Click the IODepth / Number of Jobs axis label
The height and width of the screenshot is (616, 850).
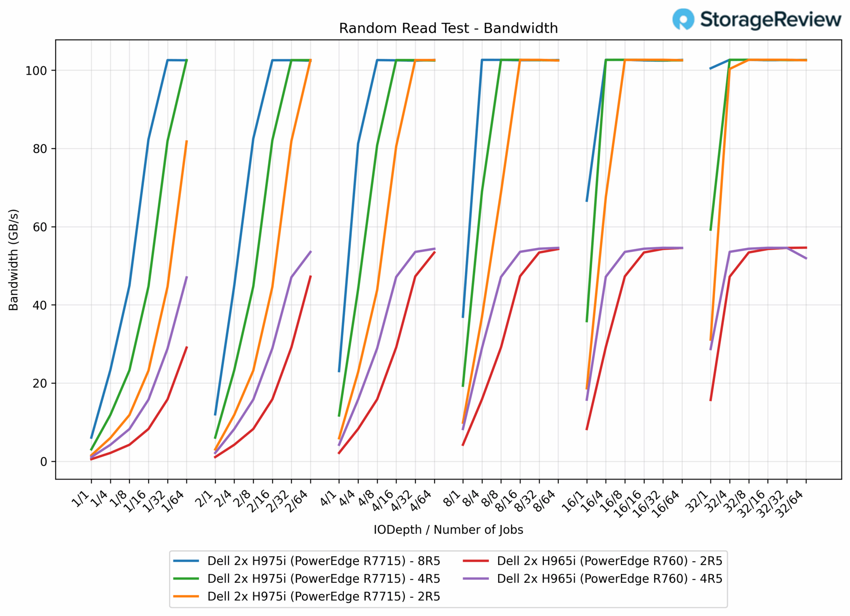click(448, 530)
